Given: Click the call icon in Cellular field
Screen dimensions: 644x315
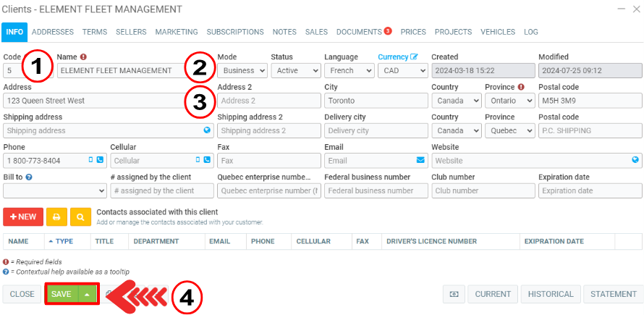Looking at the screenshot, I should 207,160.
